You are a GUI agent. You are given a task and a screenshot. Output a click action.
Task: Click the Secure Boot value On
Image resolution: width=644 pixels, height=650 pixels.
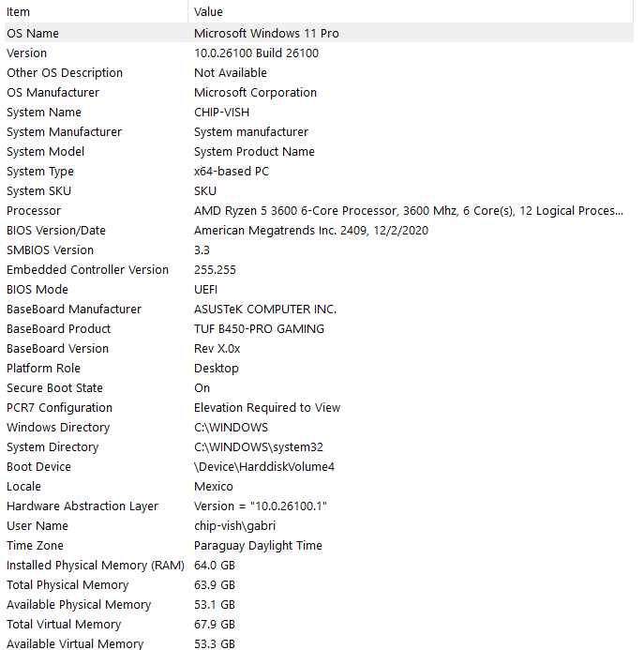click(x=202, y=387)
